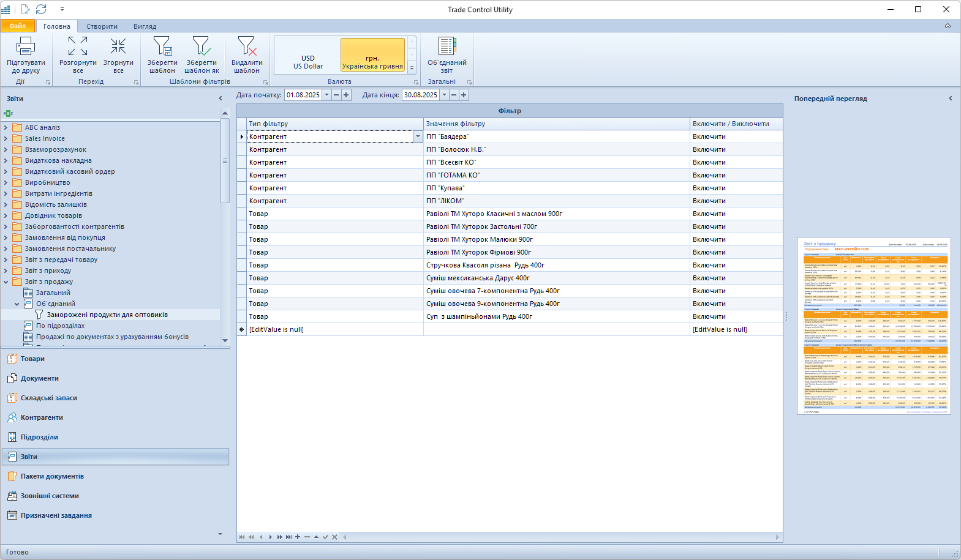
Task: Open filter type dropdown for Баядера row
Action: (x=418, y=137)
